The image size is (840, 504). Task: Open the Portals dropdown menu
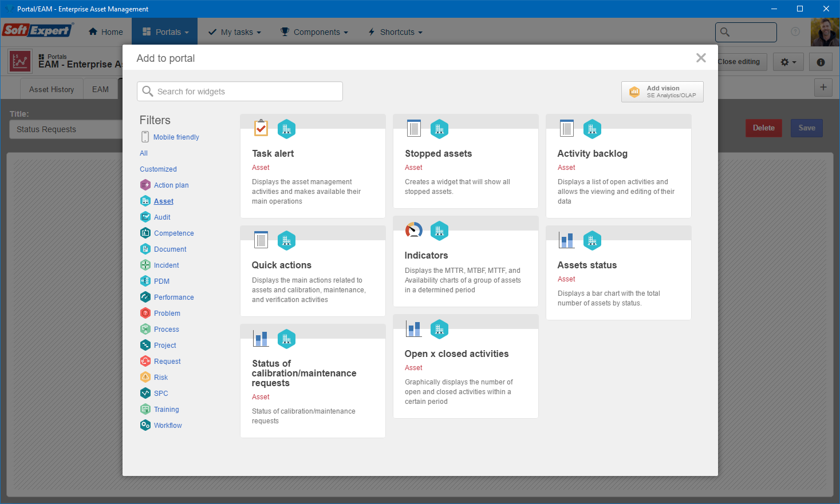pos(165,31)
